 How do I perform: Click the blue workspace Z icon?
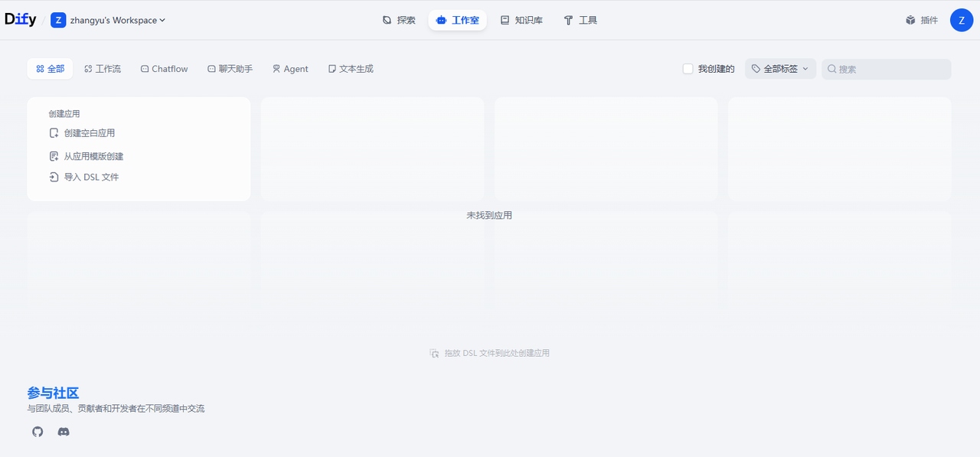(x=58, y=21)
